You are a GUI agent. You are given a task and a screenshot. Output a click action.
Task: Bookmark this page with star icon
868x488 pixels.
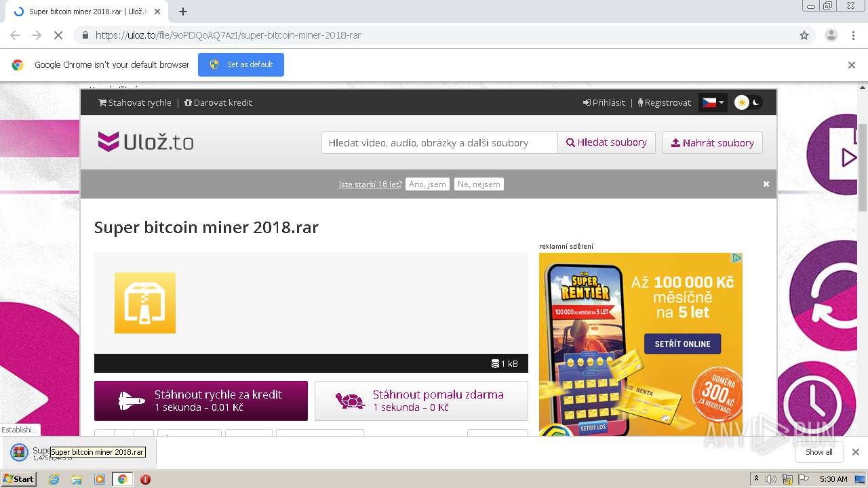804,35
